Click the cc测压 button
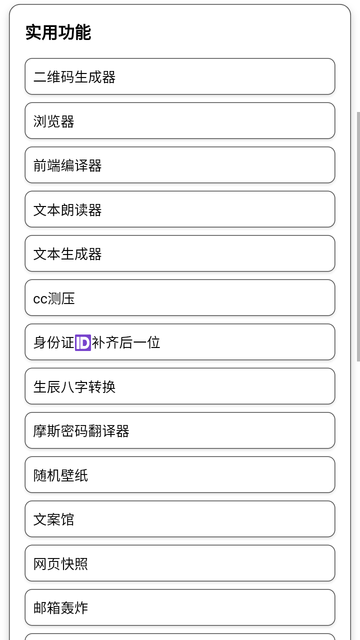The width and height of the screenshot is (360, 640). point(180,298)
